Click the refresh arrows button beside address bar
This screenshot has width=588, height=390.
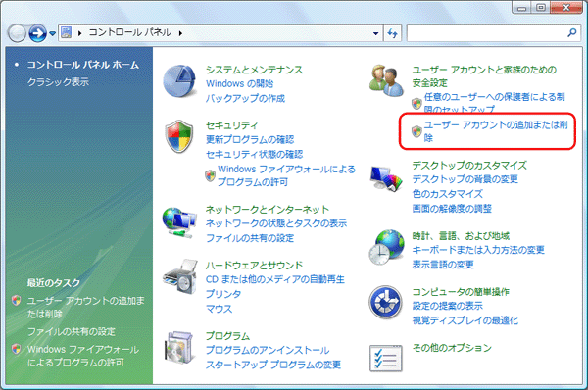(x=393, y=33)
